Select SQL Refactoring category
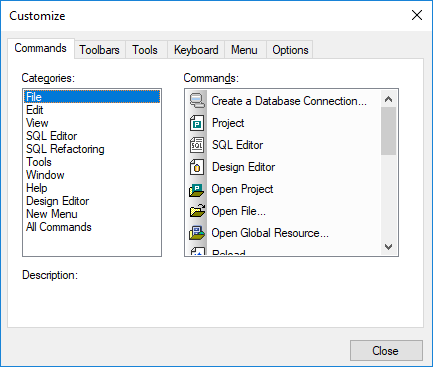Viewport: 433px width, 367px height. (x=92, y=149)
